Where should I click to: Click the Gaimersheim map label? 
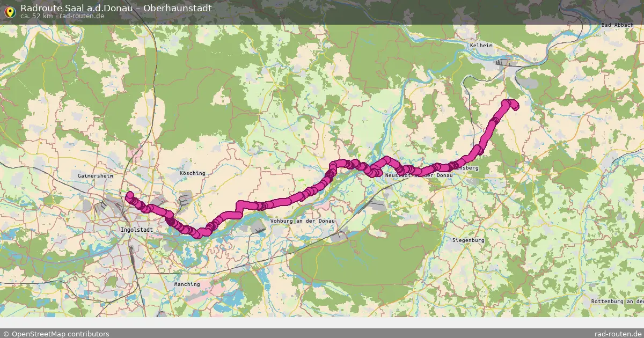click(95, 175)
